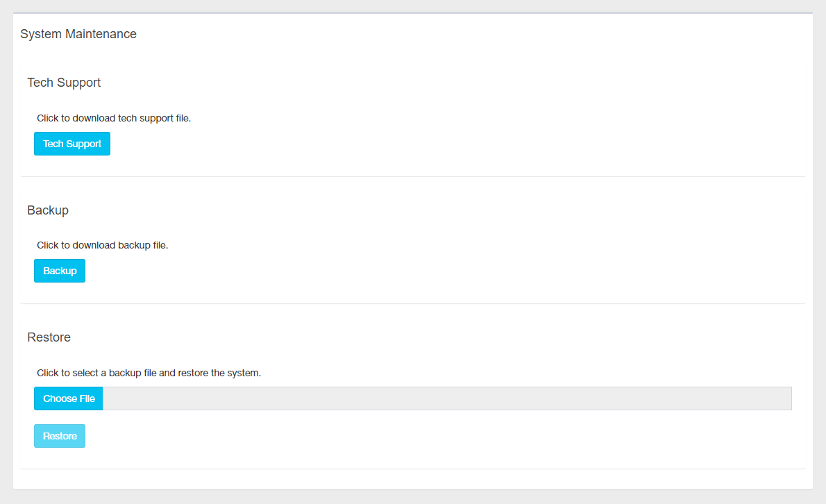
Task: Click the top border of the maintenance panel
Action: pos(413,12)
